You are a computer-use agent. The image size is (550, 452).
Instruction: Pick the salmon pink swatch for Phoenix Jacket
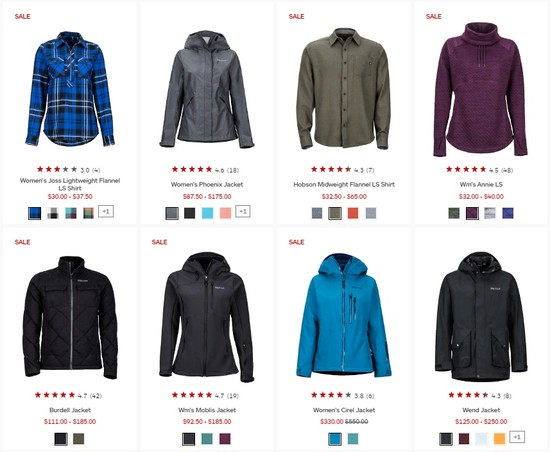(225, 213)
